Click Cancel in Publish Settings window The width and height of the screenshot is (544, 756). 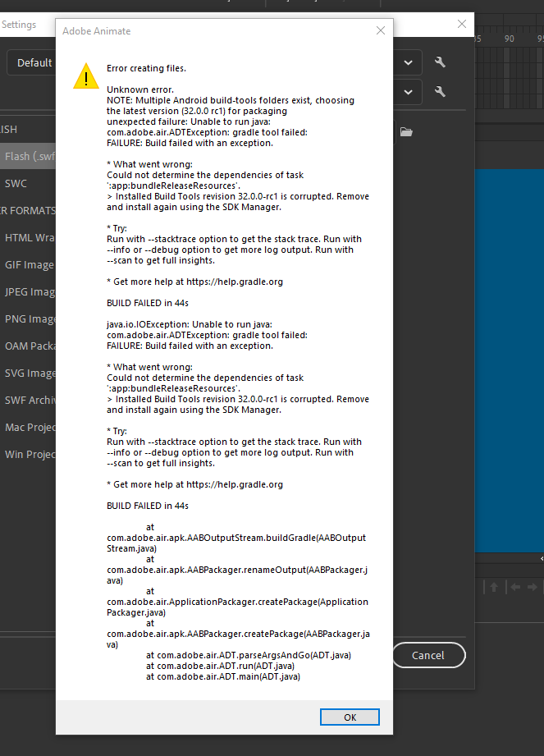[427, 655]
